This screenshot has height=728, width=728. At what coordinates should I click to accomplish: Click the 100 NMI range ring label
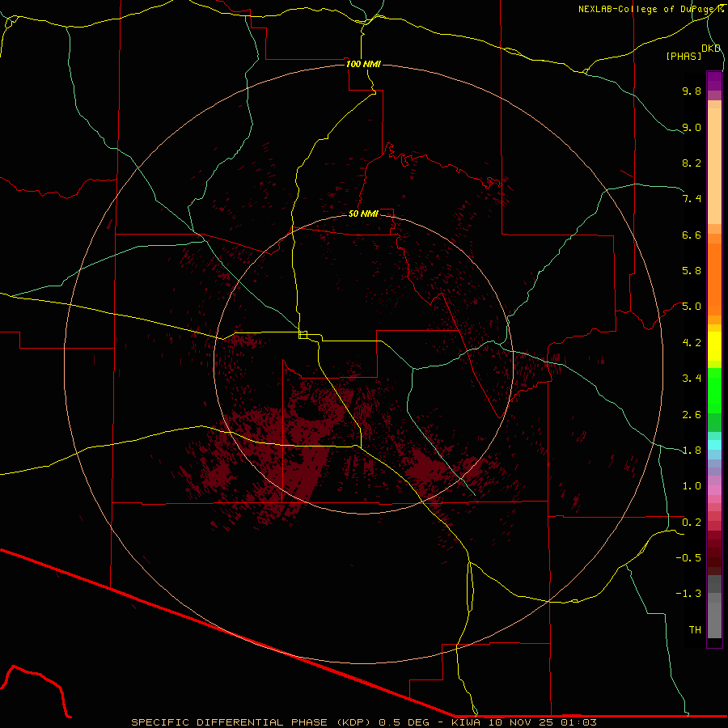(x=363, y=64)
